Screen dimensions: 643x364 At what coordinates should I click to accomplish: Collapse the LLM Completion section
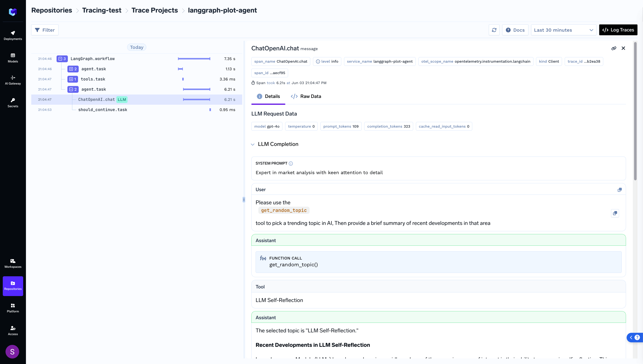[x=253, y=144]
